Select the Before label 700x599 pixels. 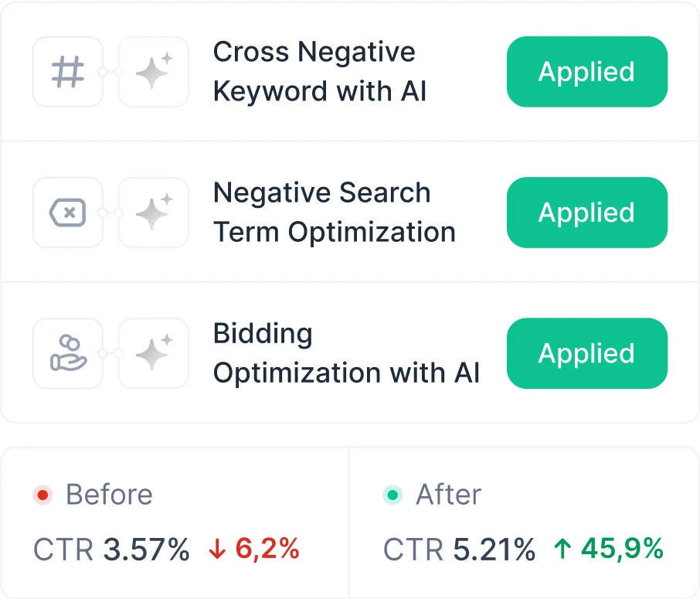110,495
